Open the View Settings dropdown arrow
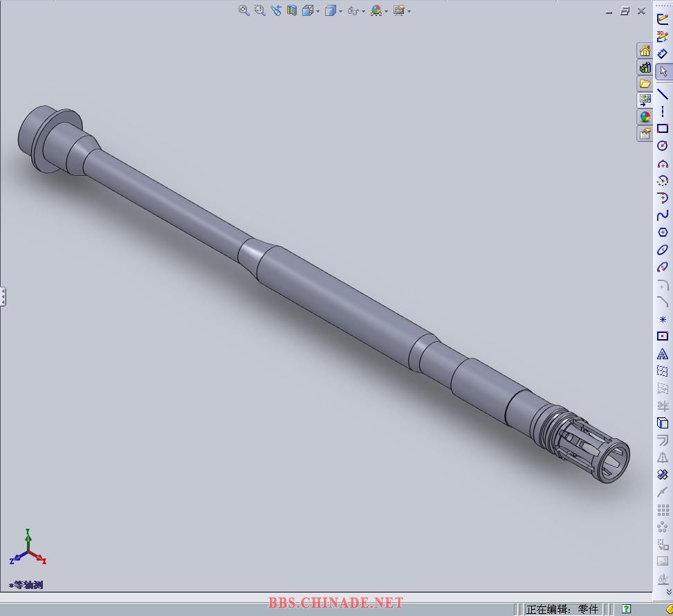The width and height of the screenshot is (673, 616). coord(409,11)
